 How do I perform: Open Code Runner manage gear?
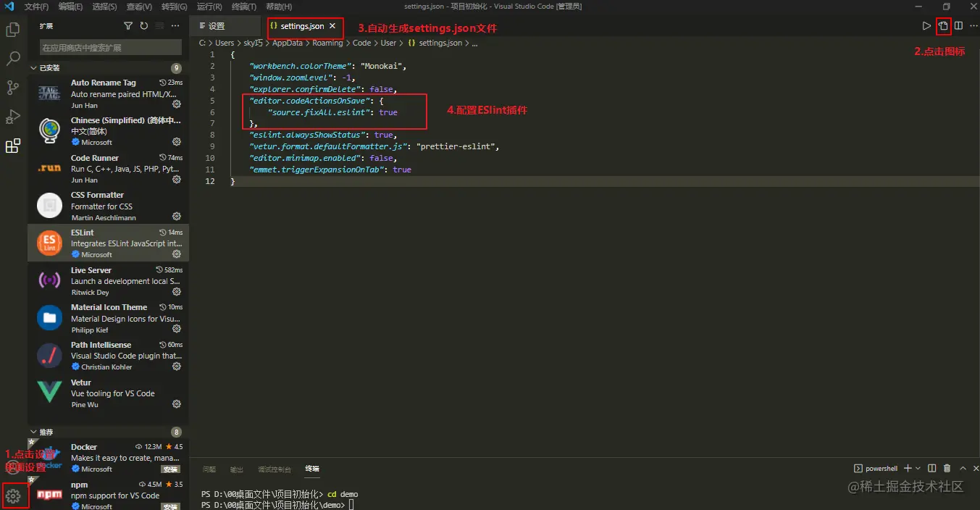tap(177, 180)
